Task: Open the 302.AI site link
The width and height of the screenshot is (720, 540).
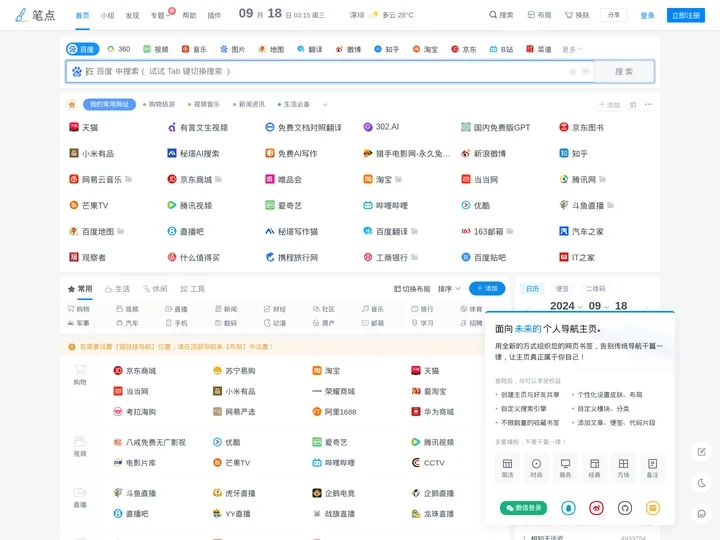Action: coord(381,127)
